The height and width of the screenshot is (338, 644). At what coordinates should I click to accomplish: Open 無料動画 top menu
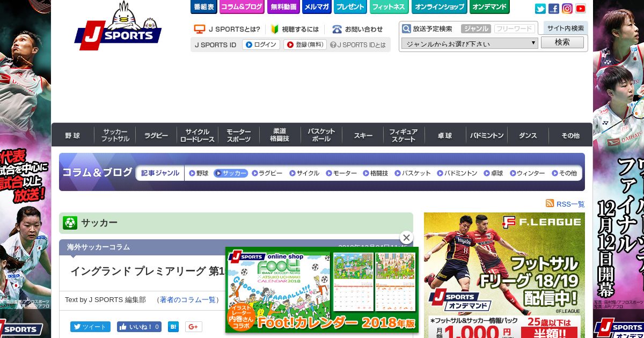tap(283, 7)
